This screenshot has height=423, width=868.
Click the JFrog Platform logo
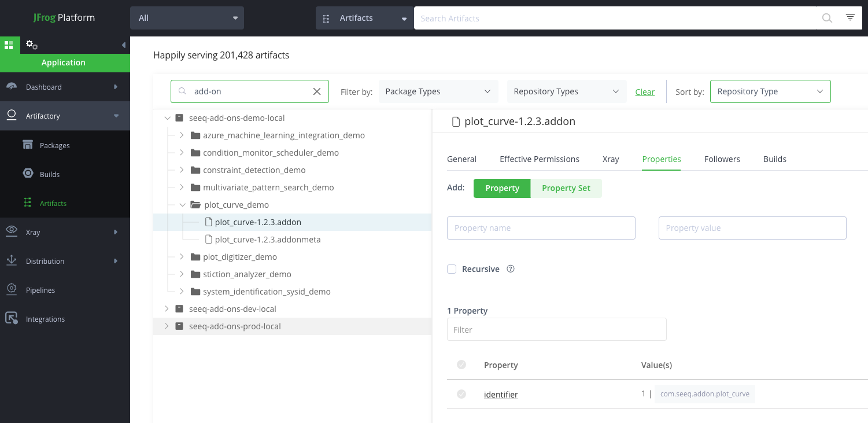click(x=64, y=17)
